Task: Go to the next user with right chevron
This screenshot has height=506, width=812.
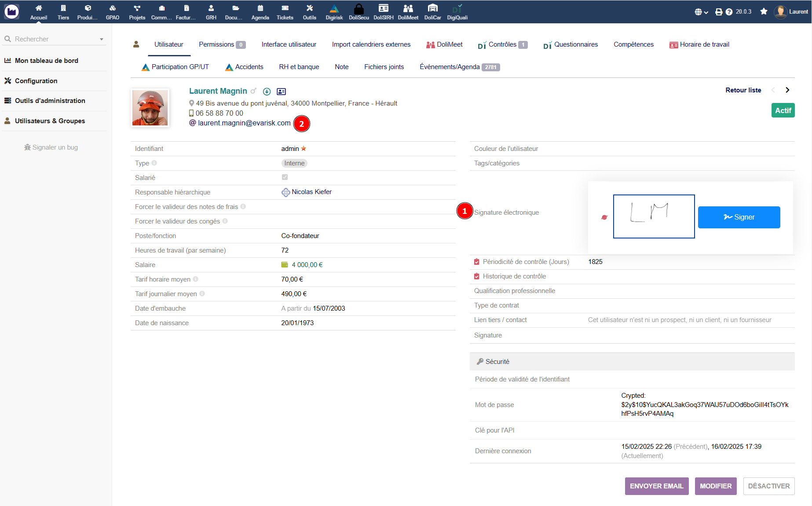Action: [x=787, y=90]
